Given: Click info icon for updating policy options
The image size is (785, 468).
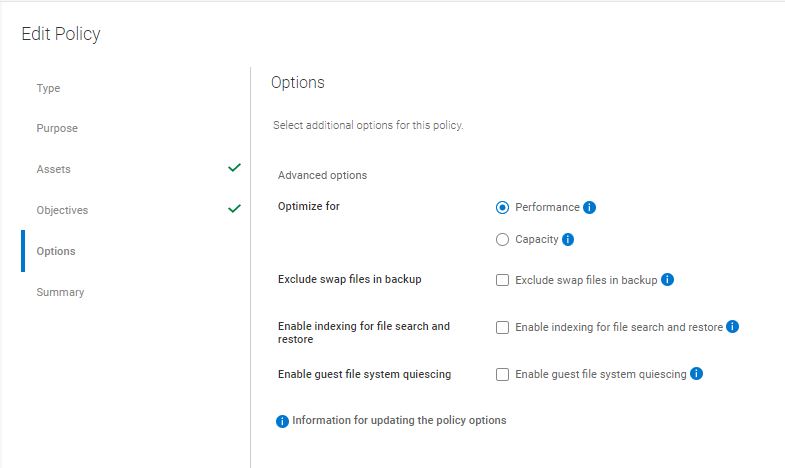Looking at the screenshot, I should (x=282, y=421).
